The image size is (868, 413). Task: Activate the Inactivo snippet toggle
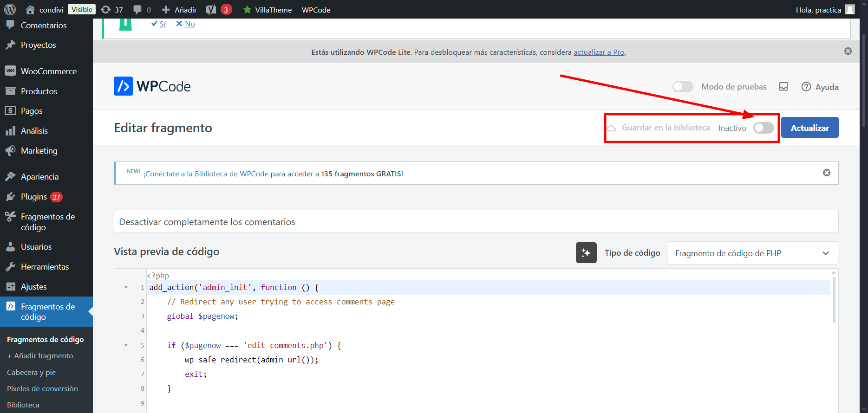click(x=764, y=128)
